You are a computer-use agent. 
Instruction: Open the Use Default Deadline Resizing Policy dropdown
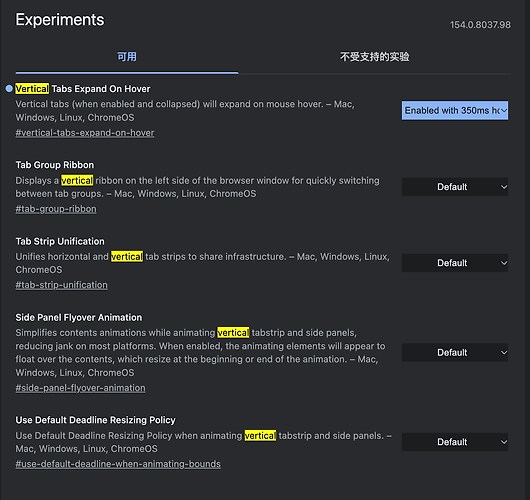[455, 442]
